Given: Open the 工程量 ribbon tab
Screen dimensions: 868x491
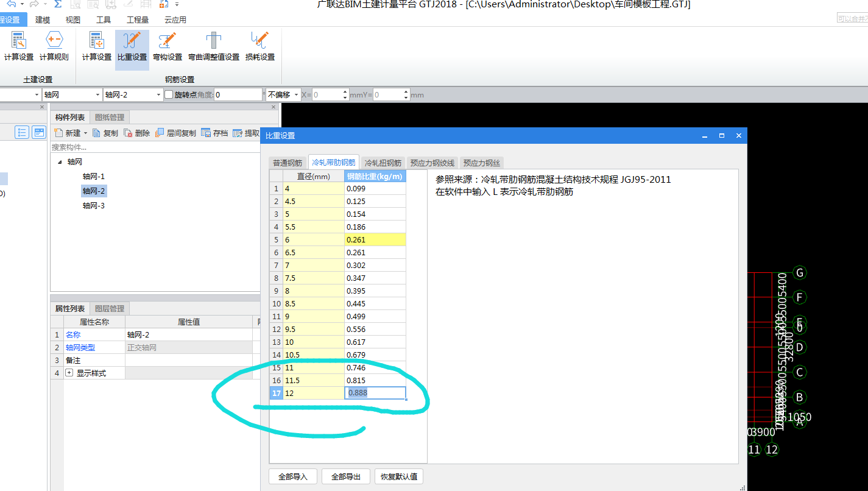Looking at the screenshot, I should pyautogui.click(x=138, y=19).
